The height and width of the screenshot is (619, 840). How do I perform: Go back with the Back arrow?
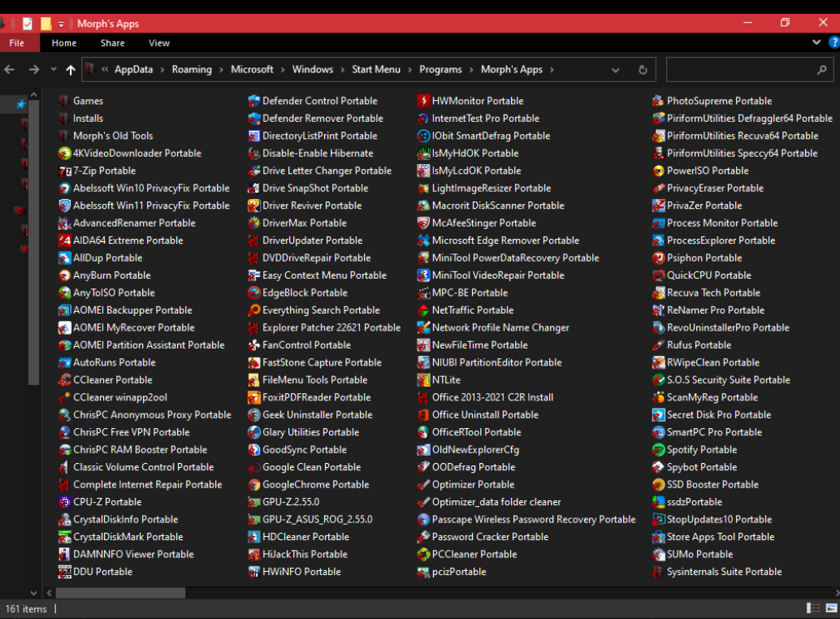pos(10,70)
